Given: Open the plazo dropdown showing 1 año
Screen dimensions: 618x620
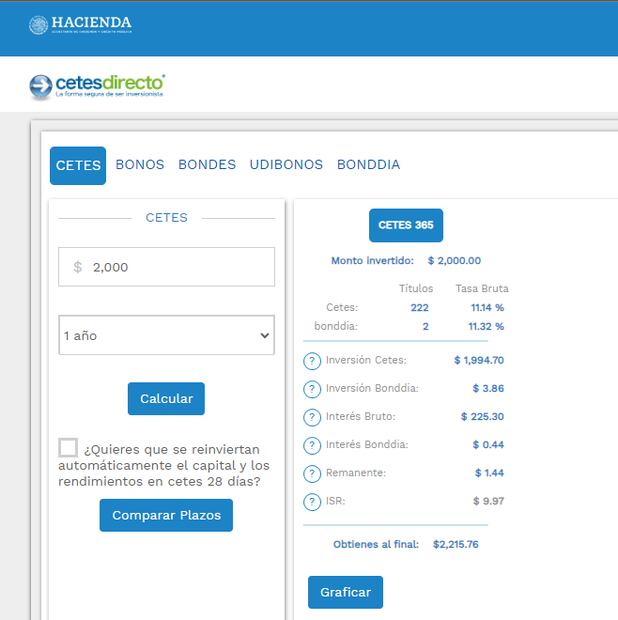Looking at the screenshot, I should tap(166, 336).
